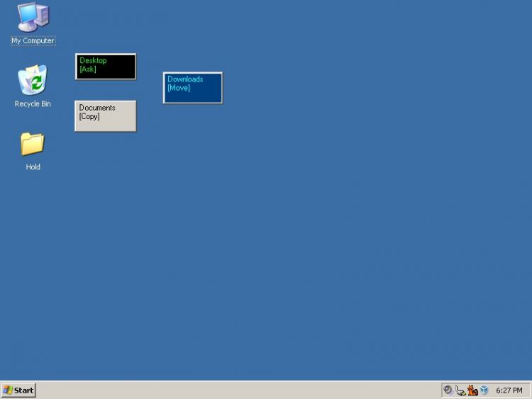Click the green [Ask] text line
Image resolution: width=532 pixels, height=399 pixels.
(x=88, y=69)
